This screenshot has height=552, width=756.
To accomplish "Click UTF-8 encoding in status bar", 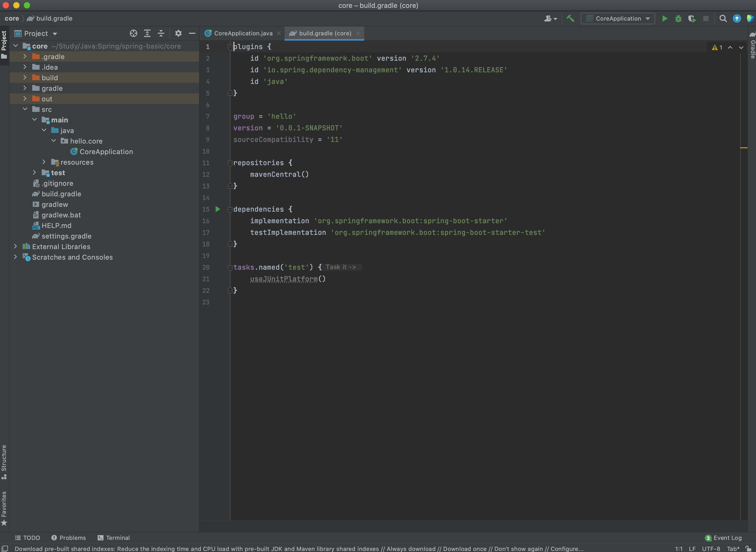I will coord(711,549).
